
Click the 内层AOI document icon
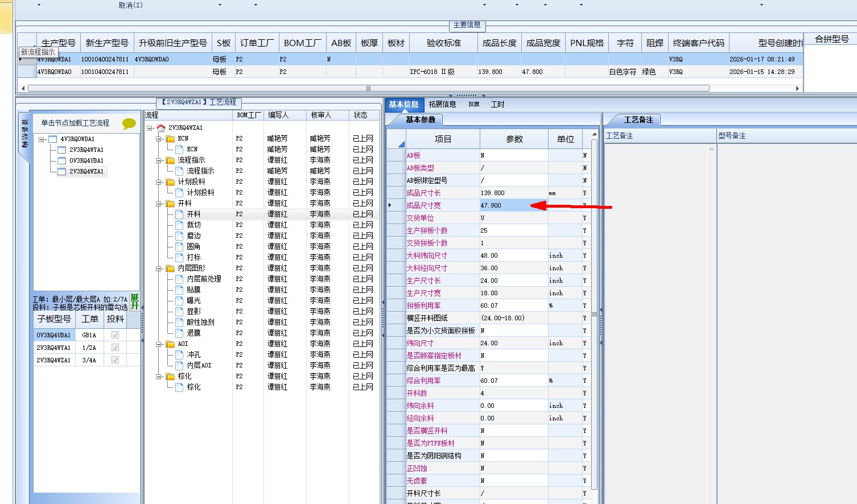tap(179, 366)
